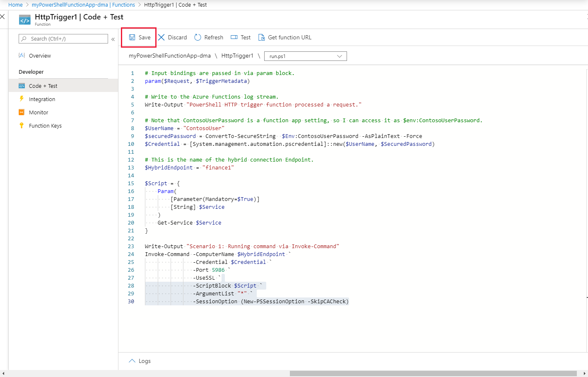The height and width of the screenshot is (377, 588).
Task: Click the Get function URL icon
Action: tap(261, 37)
